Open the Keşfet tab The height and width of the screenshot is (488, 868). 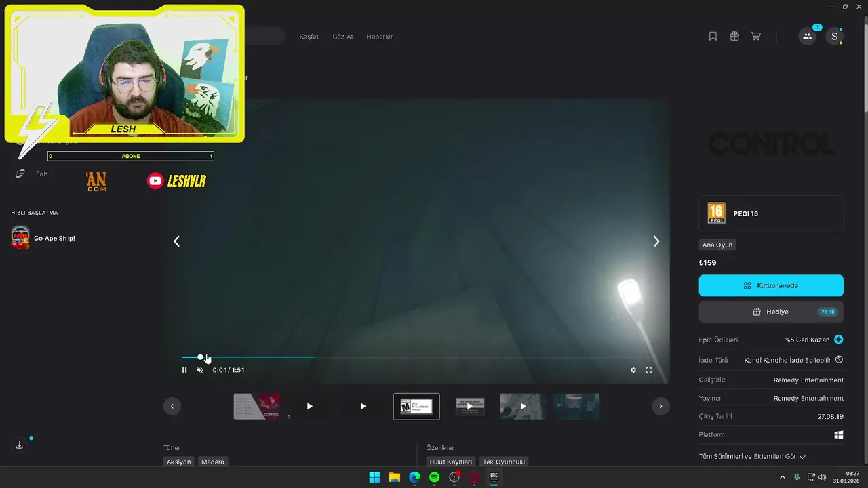point(309,37)
